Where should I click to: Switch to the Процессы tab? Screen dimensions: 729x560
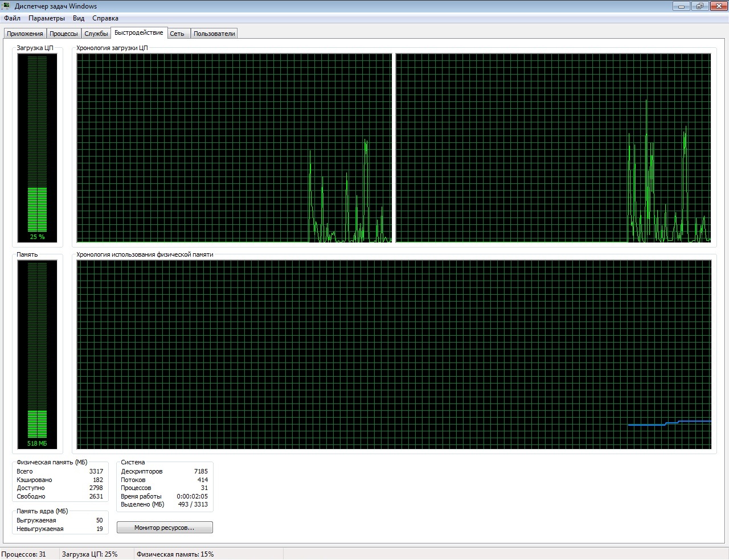[64, 34]
